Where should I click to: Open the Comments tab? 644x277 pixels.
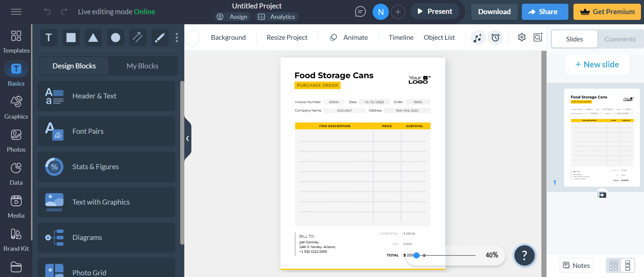pos(620,39)
